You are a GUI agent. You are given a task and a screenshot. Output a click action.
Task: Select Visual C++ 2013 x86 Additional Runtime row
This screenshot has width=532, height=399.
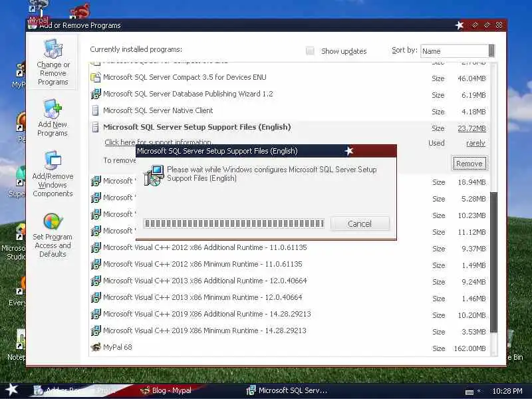pyautogui.click(x=289, y=281)
